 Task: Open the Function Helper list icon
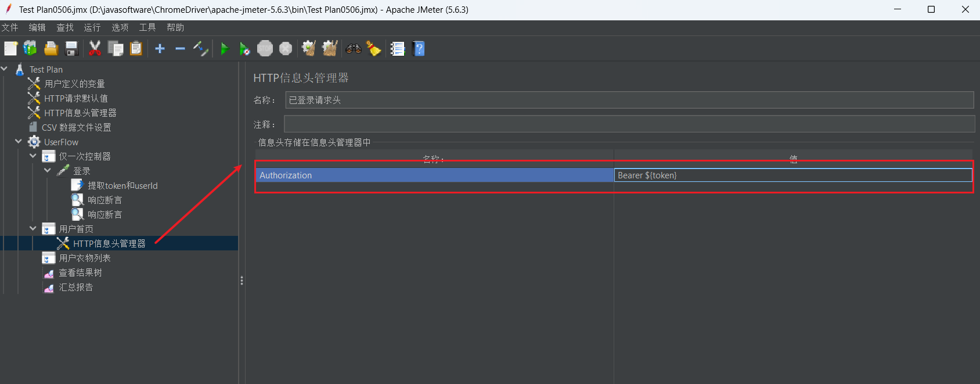(398, 49)
